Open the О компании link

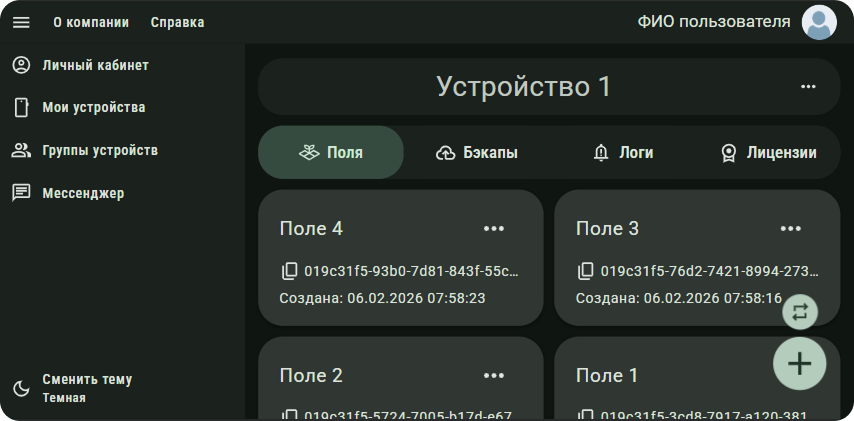[91, 22]
